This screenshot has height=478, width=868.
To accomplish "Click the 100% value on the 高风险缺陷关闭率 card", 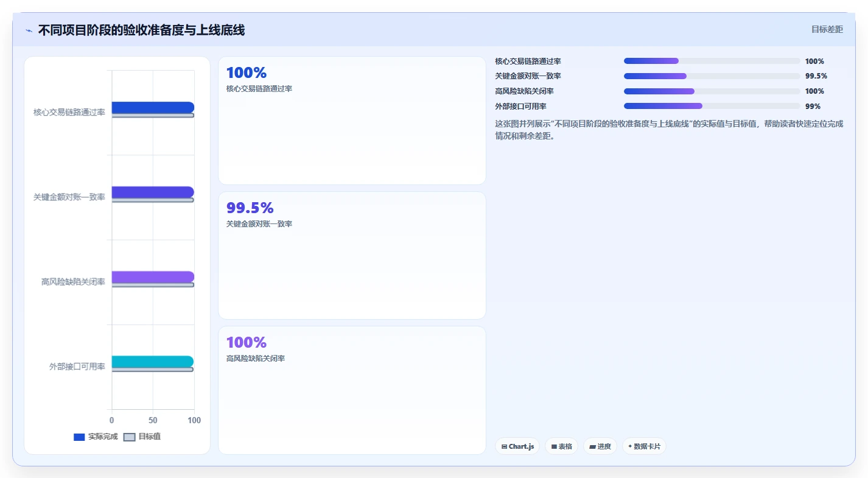I will [247, 342].
